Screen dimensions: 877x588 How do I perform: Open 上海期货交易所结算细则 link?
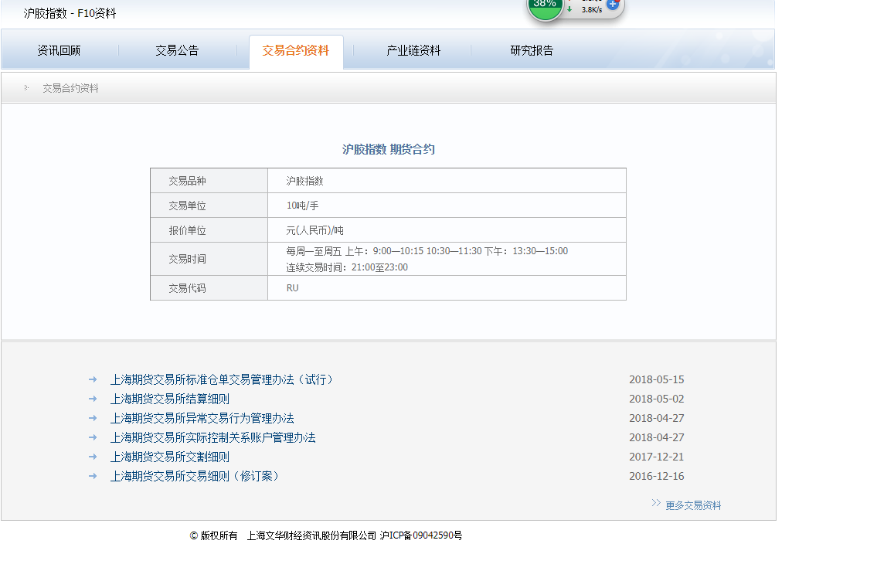(169, 399)
